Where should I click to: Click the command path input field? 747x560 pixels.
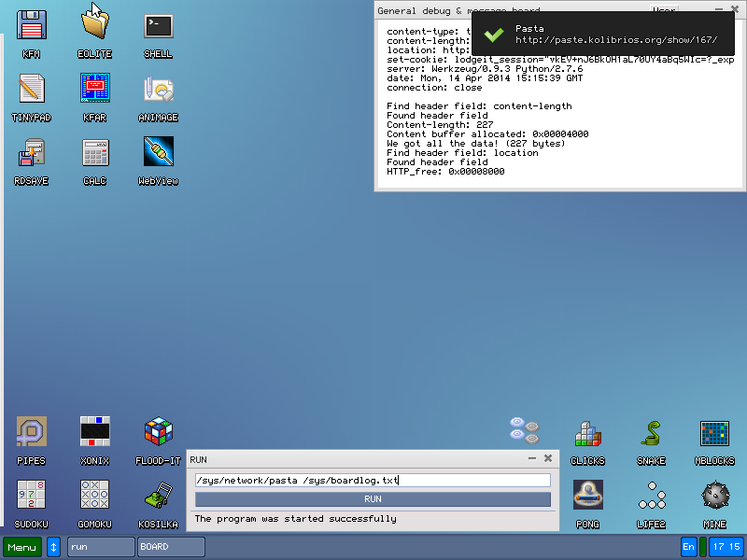373,481
